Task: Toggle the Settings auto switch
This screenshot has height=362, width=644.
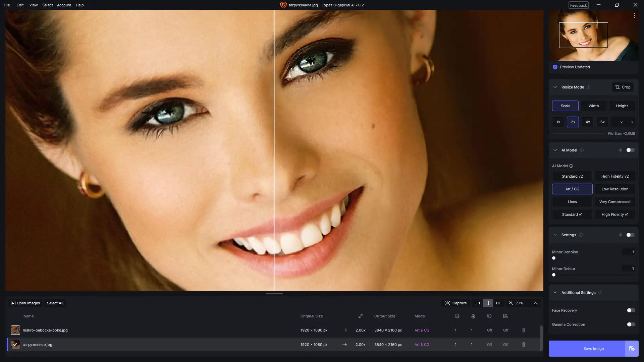Action: point(630,235)
